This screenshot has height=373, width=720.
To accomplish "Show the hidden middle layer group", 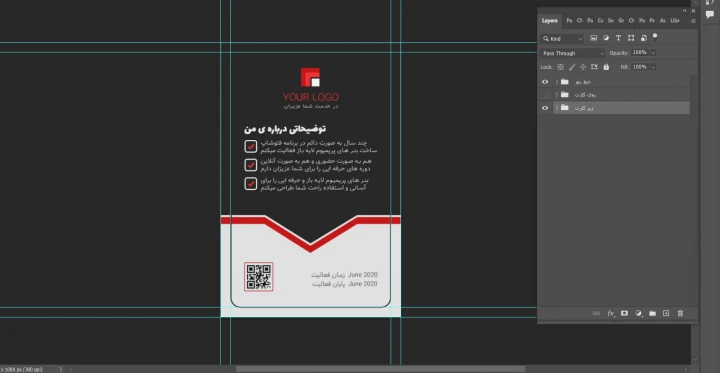I will (545, 95).
